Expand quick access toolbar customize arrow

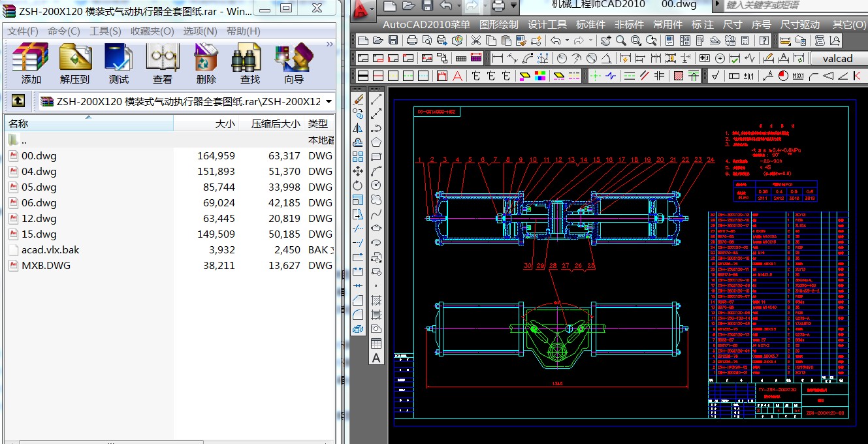pyautogui.click(x=515, y=6)
